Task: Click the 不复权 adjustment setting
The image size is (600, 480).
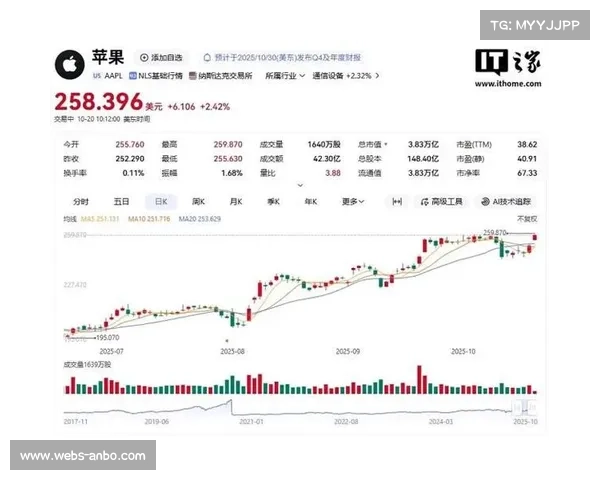Action: point(527,219)
